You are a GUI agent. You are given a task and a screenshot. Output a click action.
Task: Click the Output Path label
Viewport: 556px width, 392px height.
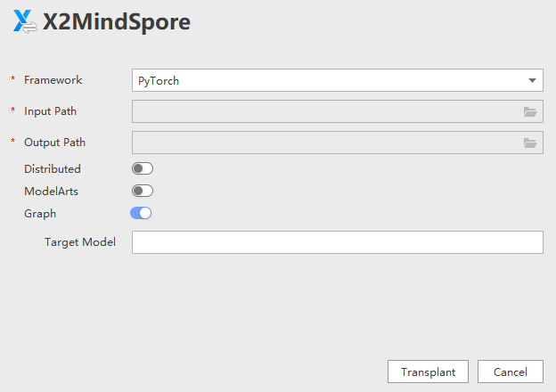tap(54, 143)
